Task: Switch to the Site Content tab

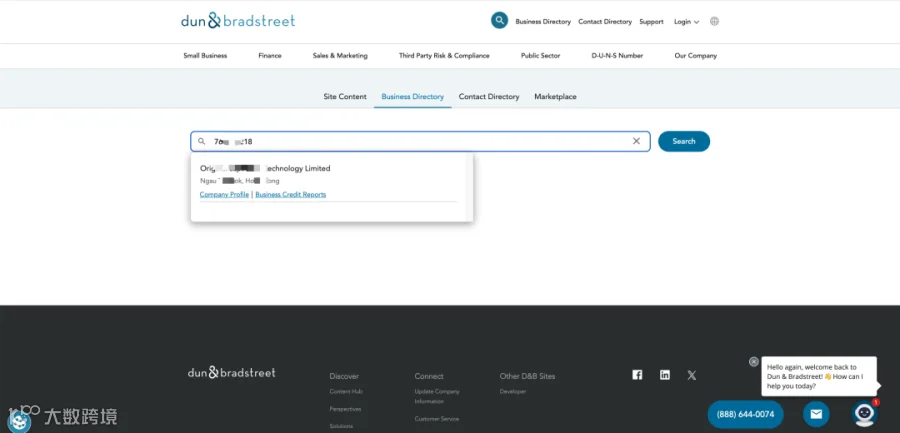Action: coord(345,96)
